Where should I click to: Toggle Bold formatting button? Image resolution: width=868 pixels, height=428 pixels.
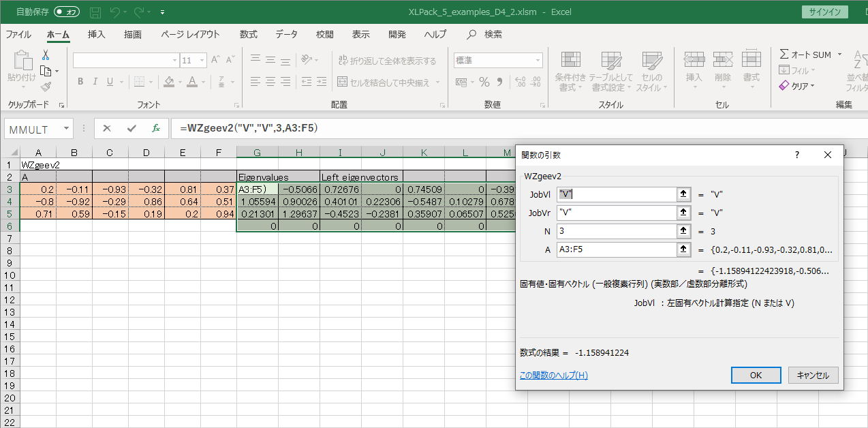pos(80,82)
